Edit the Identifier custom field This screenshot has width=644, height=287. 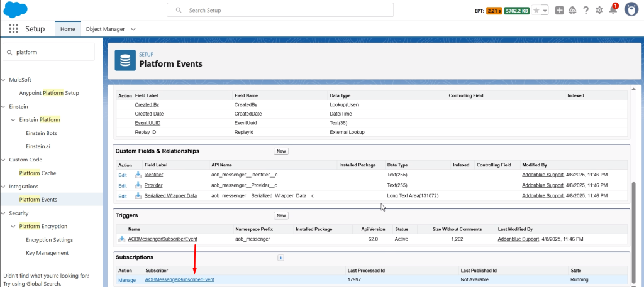(x=123, y=175)
